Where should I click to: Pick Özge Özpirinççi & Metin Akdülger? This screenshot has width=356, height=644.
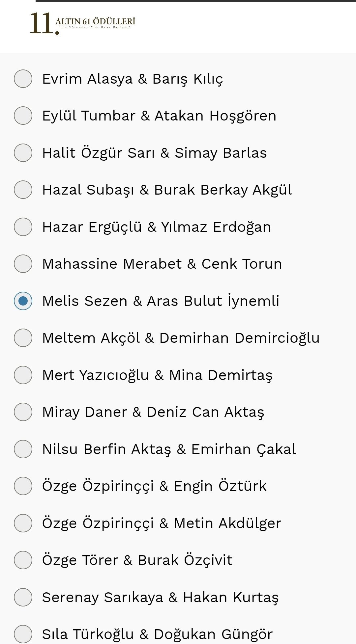[x=23, y=523]
